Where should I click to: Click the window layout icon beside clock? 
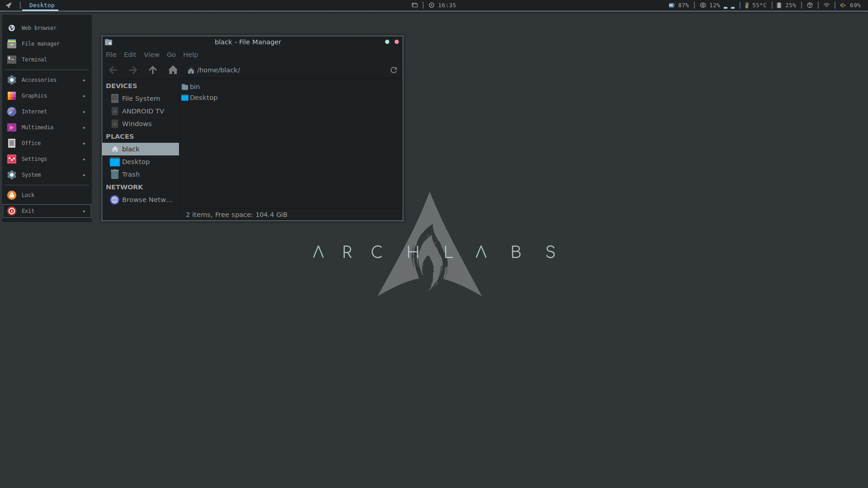click(x=415, y=5)
